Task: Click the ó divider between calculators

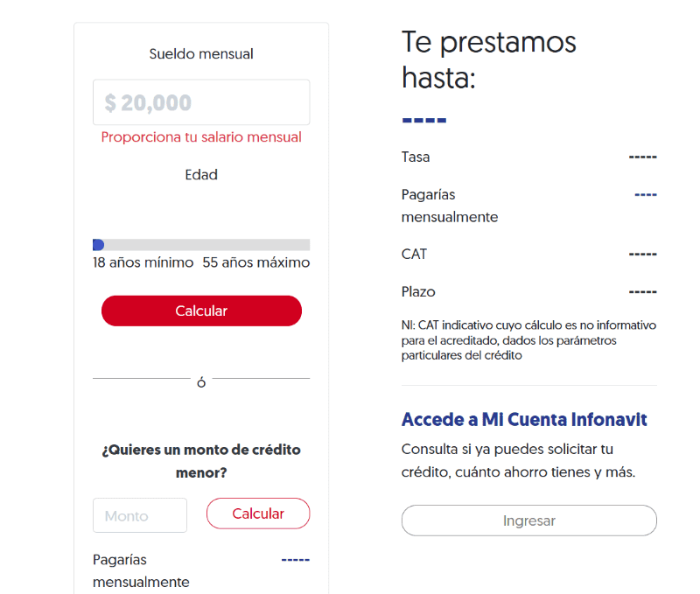Action: point(200,381)
